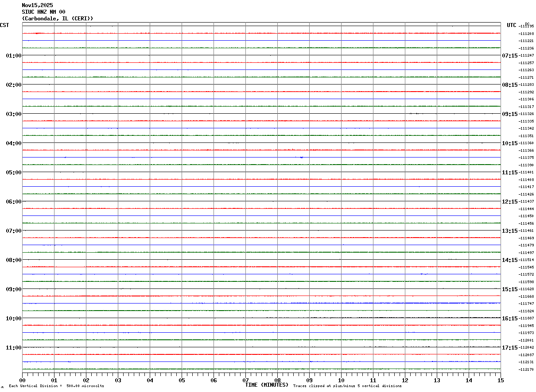
Task: Click the 00 minute tick label
Action: [23, 380]
